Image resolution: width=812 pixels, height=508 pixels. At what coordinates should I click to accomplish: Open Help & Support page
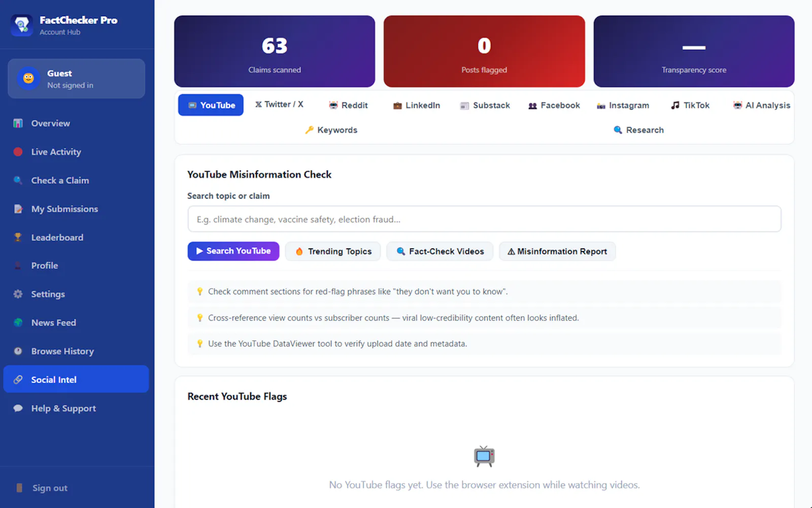pyautogui.click(x=76, y=408)
